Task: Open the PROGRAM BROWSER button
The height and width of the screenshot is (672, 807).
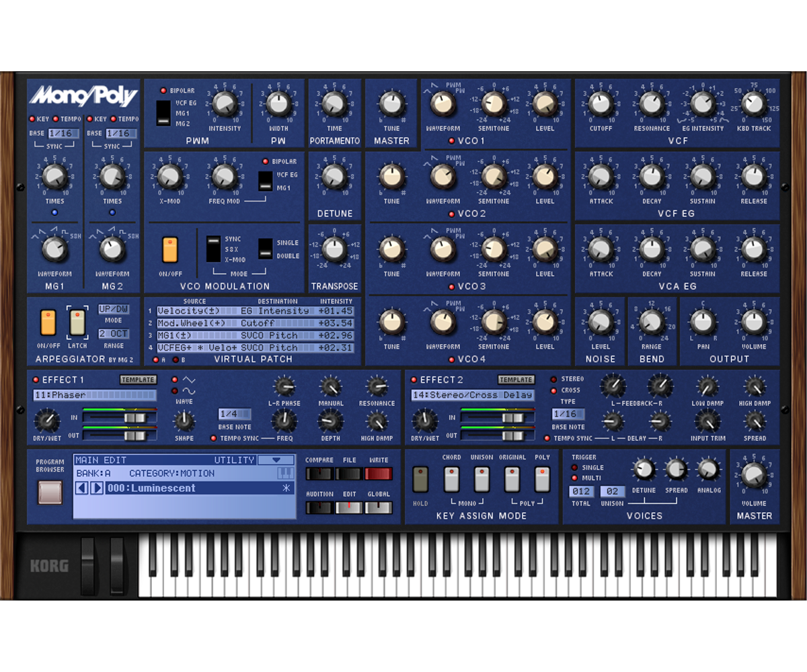Action: tap(50, 493)
